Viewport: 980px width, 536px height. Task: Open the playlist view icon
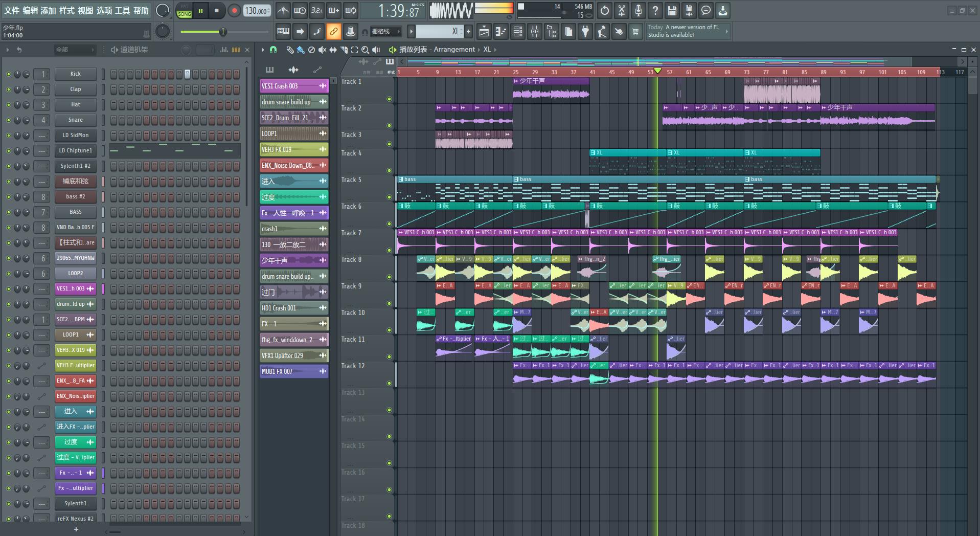[484, 32]
